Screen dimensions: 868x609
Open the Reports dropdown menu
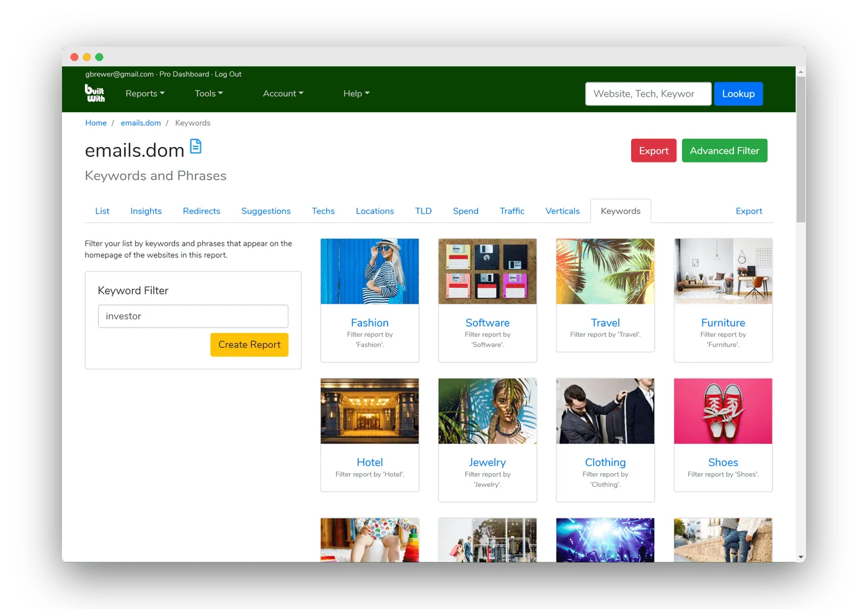145,94
